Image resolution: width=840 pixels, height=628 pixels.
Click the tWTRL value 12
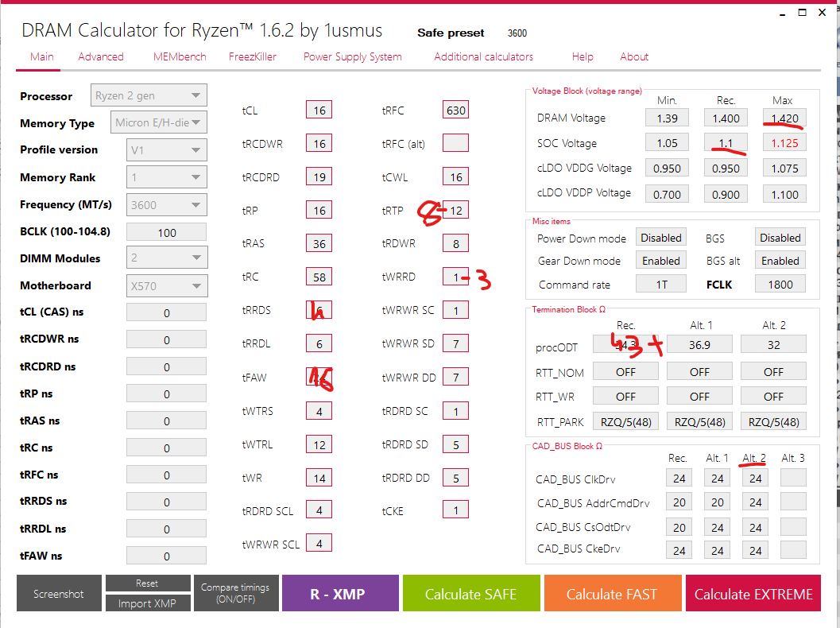pyautogui.click(x=319, y=444)
